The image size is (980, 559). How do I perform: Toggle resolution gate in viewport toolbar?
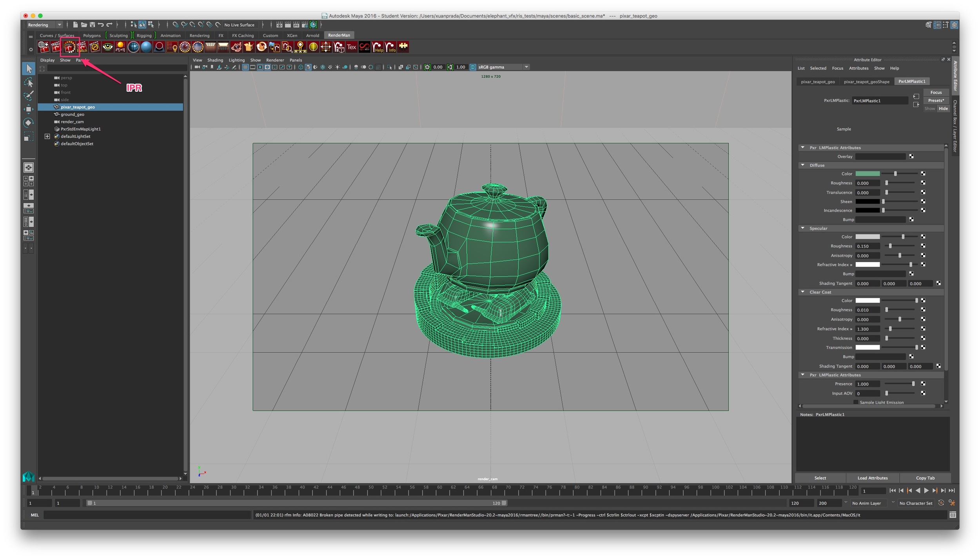[260, 67]
